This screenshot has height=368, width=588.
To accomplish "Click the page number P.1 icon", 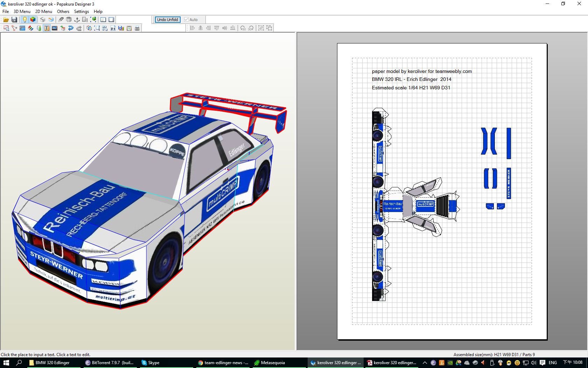I will tap(113, 28).
